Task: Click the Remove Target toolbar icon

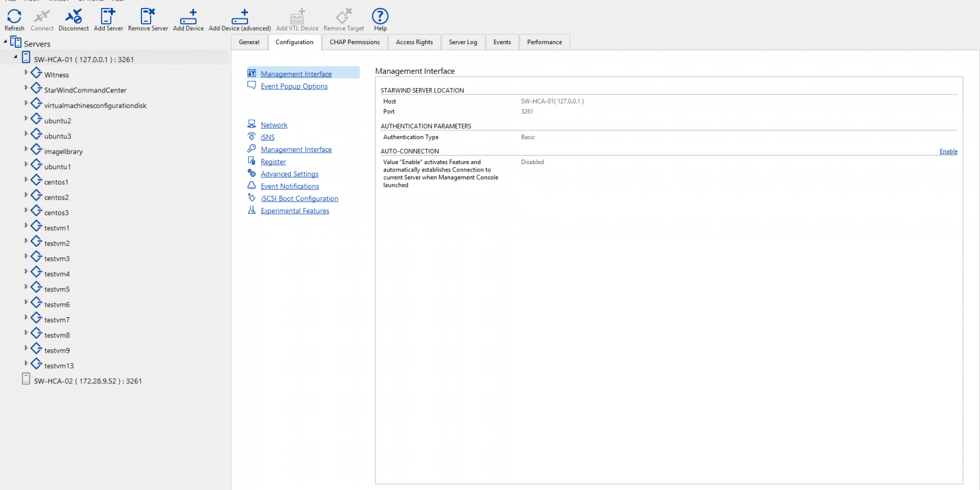Action: 344,16
